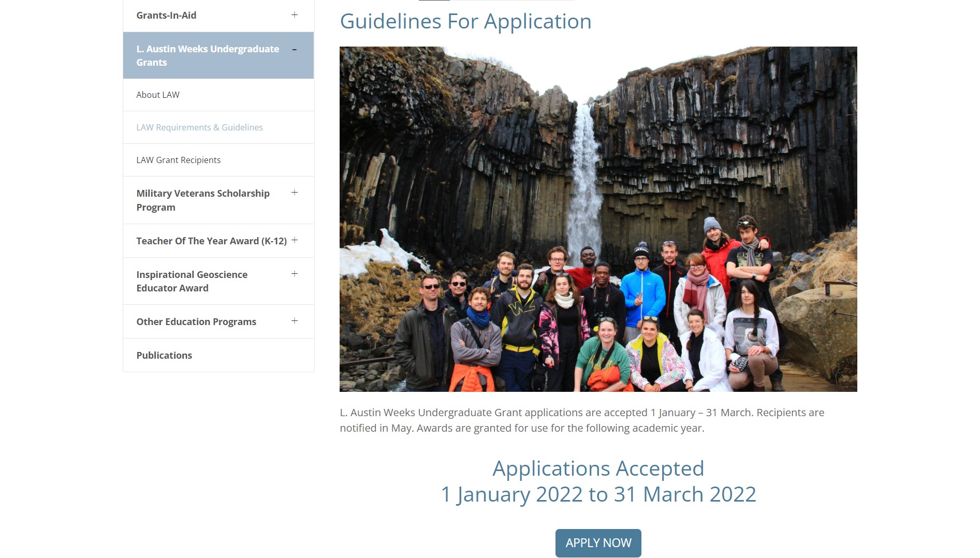Open Military Veterans Scholarship Program section
980x558 pixels.
pos(202,200)
